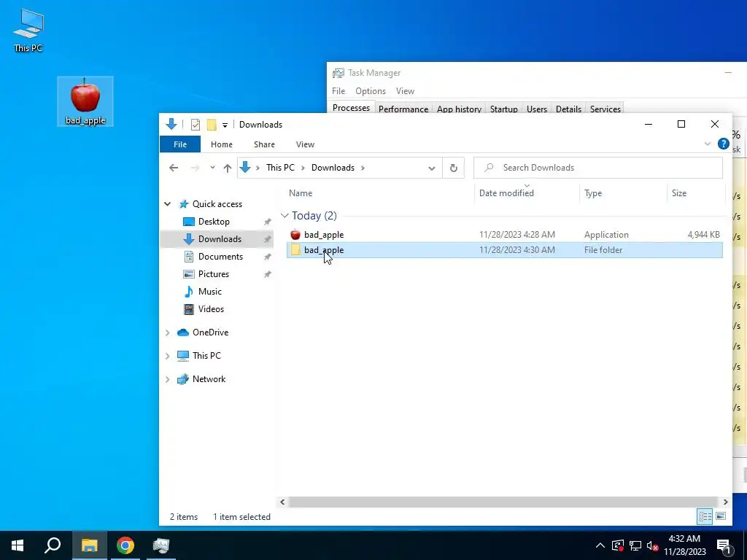Show hidden system tray icons
747x560 pixels.
600,545
